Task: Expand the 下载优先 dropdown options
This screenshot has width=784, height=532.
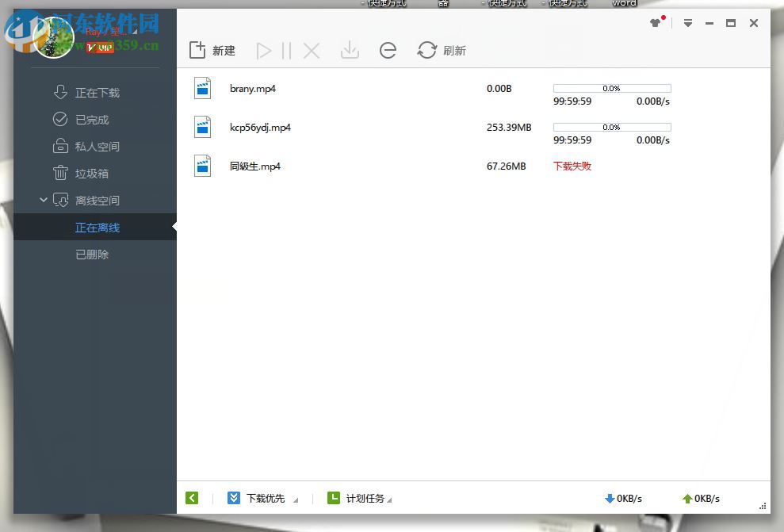Action: (295, 499)
